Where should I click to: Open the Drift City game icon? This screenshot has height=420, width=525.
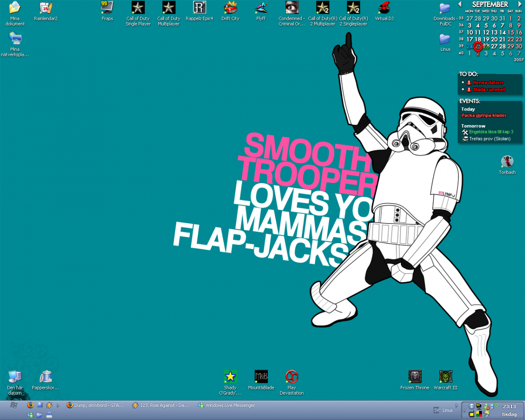(230, 8)
